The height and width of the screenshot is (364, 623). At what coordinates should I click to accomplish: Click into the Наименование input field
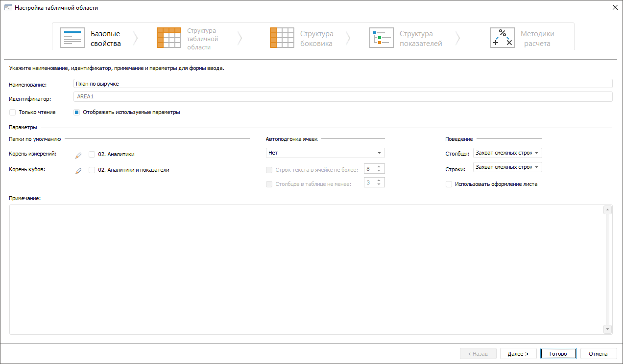point(343,84)
